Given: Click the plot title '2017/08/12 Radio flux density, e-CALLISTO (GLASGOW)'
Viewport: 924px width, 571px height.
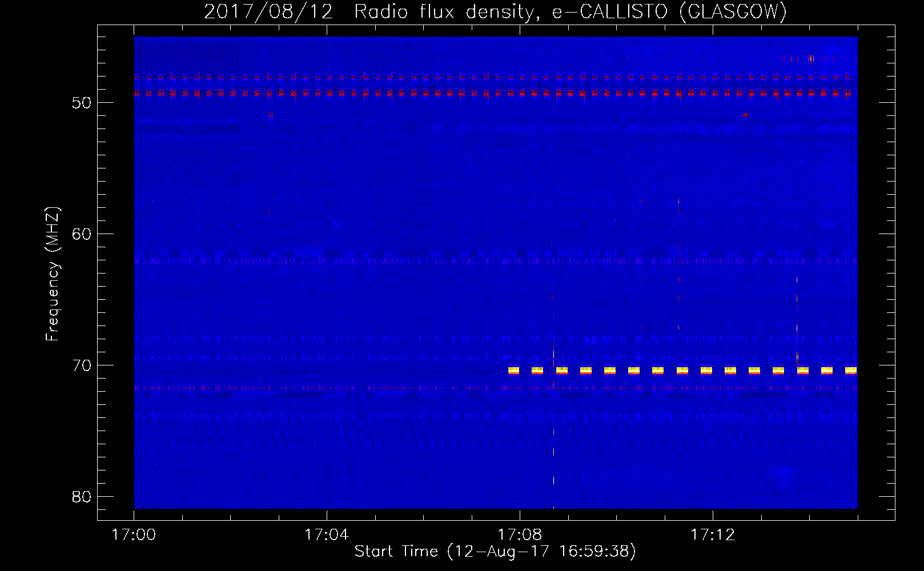Looking at the screenshot, I should click(x=495, y=11).
